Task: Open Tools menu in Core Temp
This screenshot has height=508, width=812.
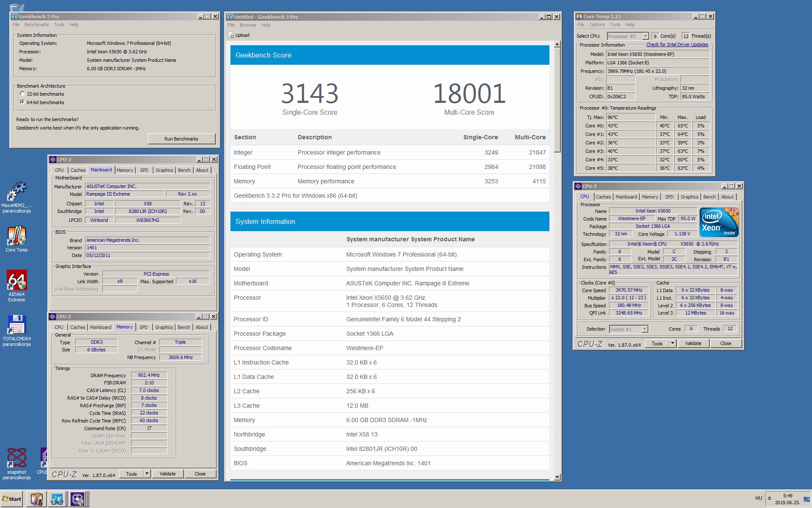Action: click(x=615, y=25)
